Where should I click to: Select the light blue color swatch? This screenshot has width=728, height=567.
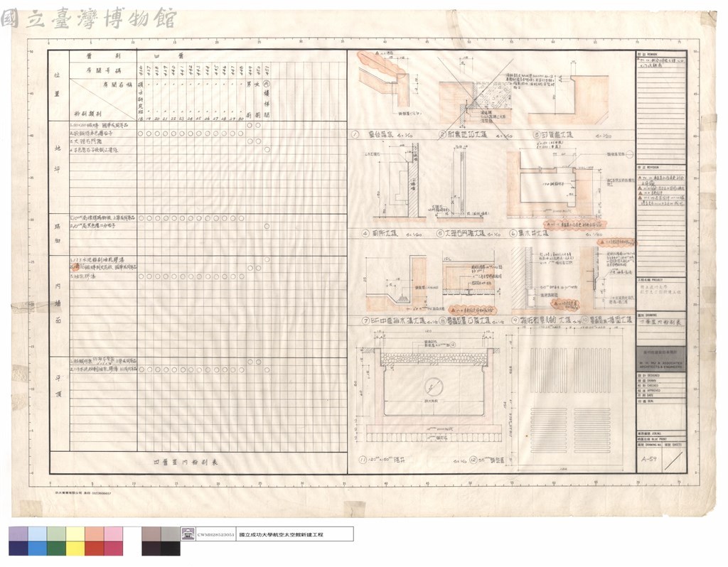(37, 534)
